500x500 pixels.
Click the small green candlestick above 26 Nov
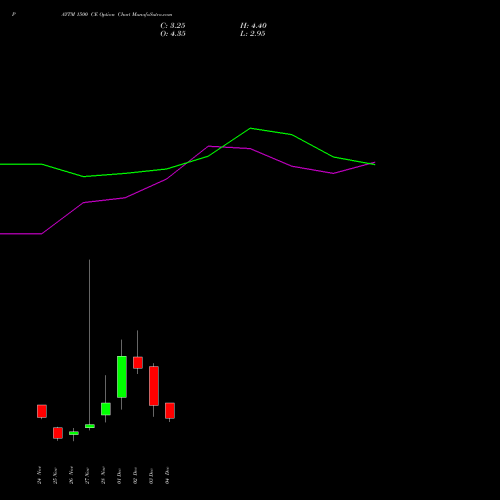pyautogui.click(x=74, y=433)
